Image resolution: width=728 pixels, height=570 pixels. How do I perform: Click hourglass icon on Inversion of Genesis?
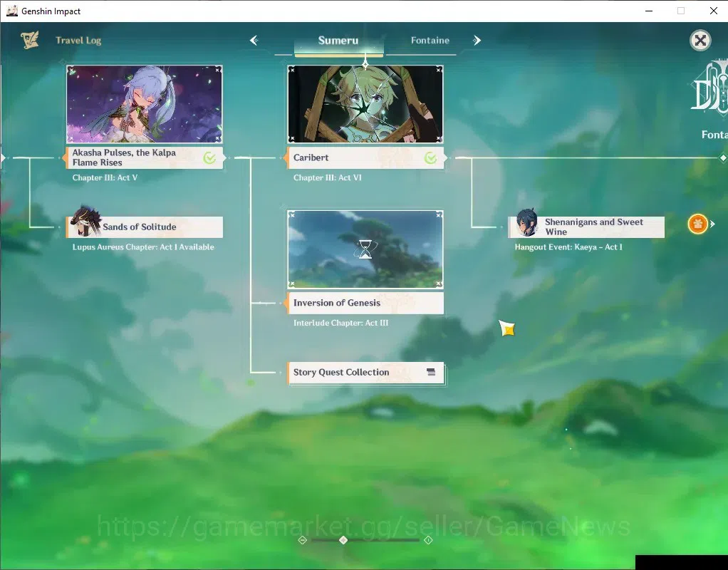[x=365, y=249]
